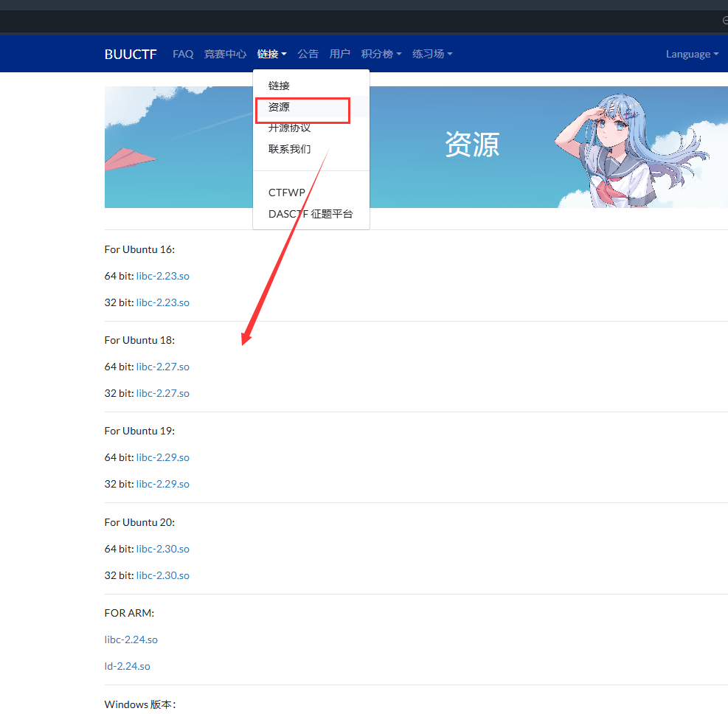Open the Language dropdown
Image resolution: width=728 pixels, height=714 pixels.
pos(693,54)
